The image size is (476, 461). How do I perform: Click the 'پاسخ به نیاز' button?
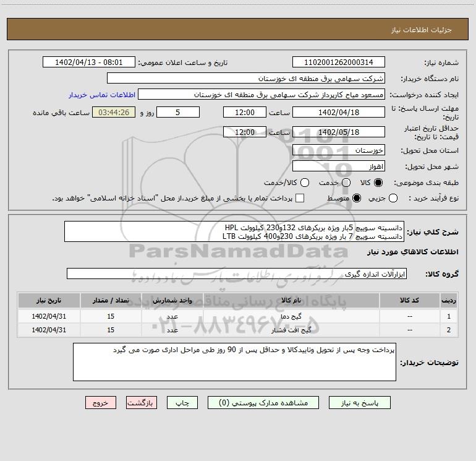click(360, 403)
